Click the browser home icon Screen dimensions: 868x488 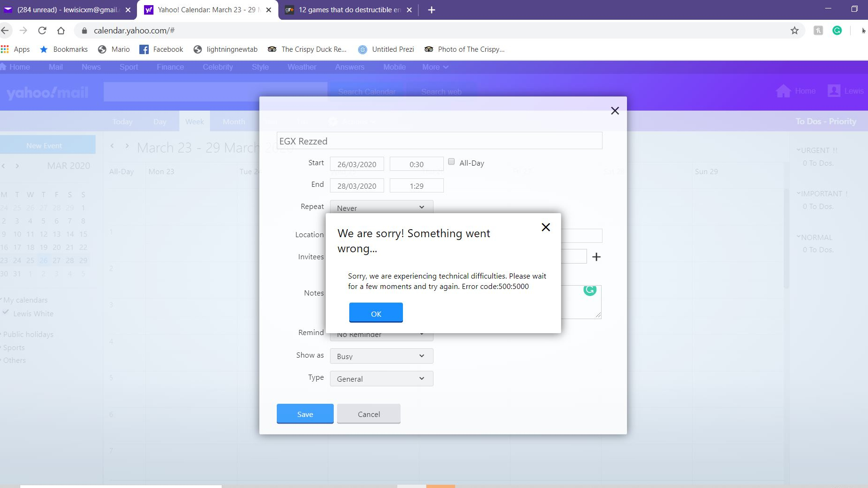tap(61, 30)
